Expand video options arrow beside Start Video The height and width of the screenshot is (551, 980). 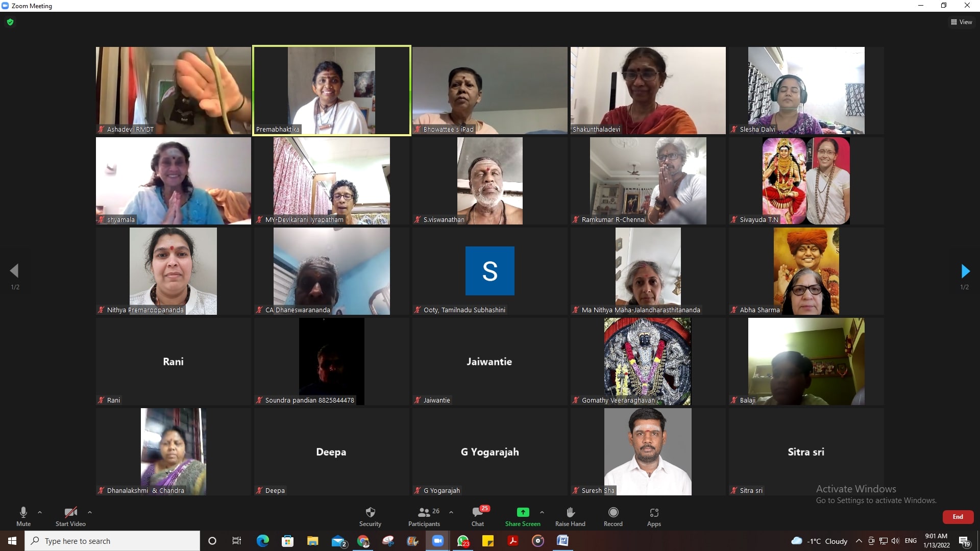point(90,512)
